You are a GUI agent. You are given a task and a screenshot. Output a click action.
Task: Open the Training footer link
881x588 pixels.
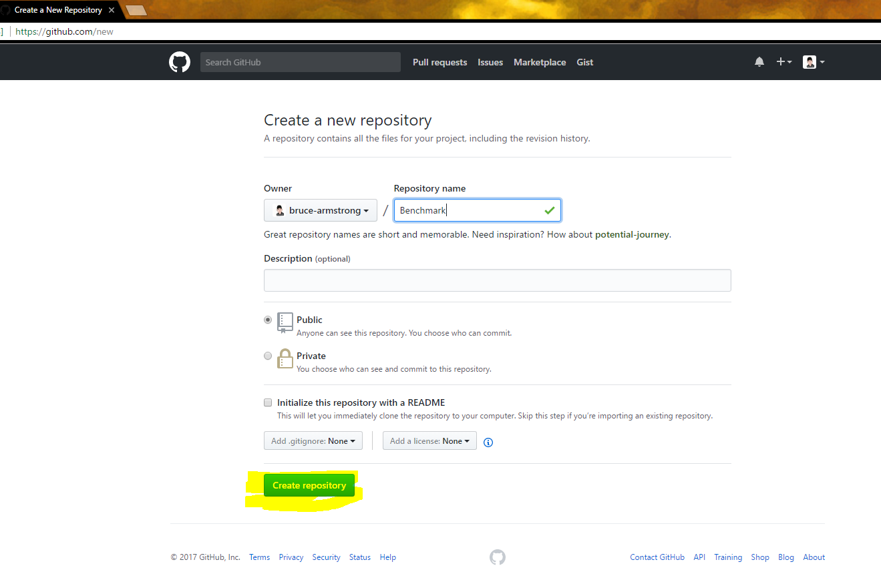pyautogui.click(x=728, y=557)
